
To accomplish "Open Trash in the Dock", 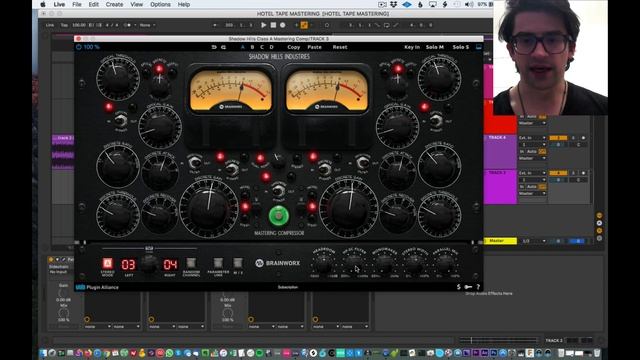I will pyautogui.click(x=597, y=353).
